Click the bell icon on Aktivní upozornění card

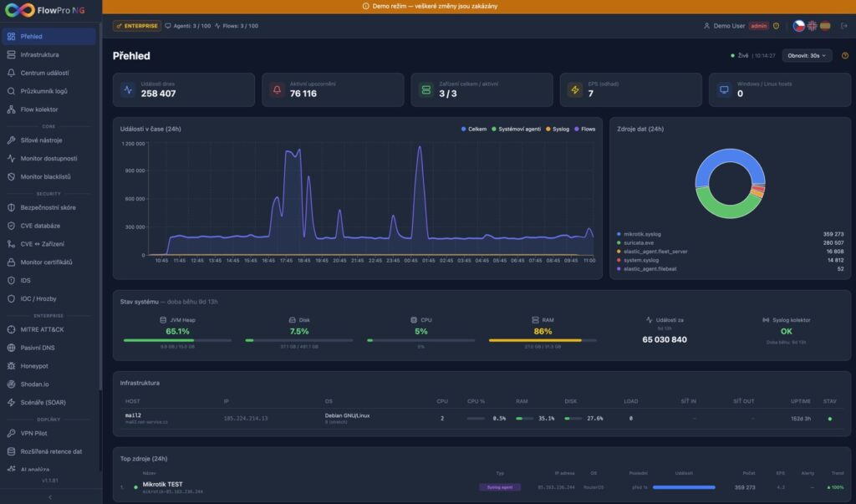click(277, 89)
